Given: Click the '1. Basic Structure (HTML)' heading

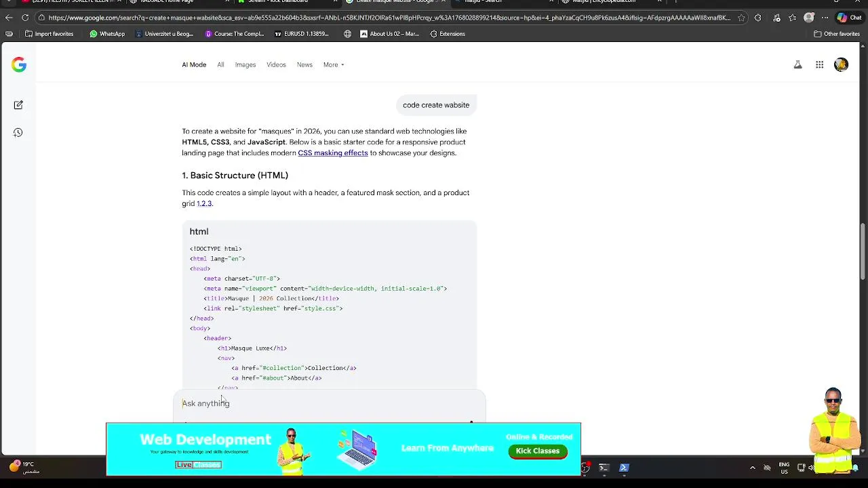Looking at the screenshot, I should (x=235, y=176).
